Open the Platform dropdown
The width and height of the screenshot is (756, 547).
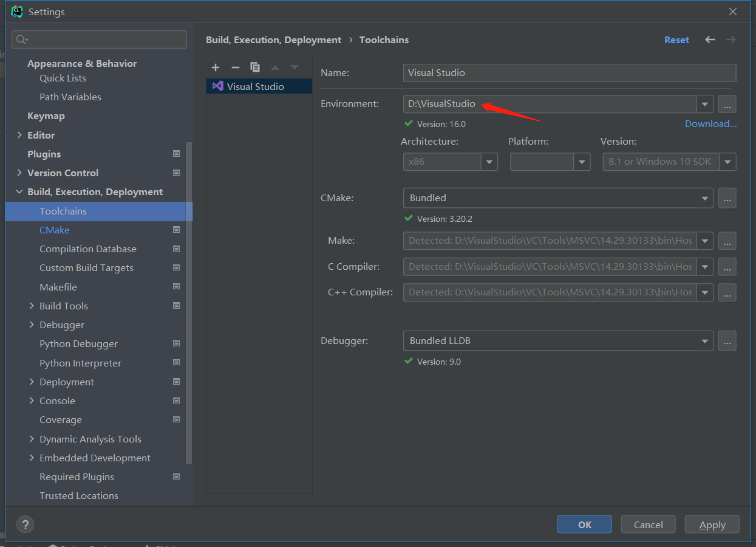582,162
